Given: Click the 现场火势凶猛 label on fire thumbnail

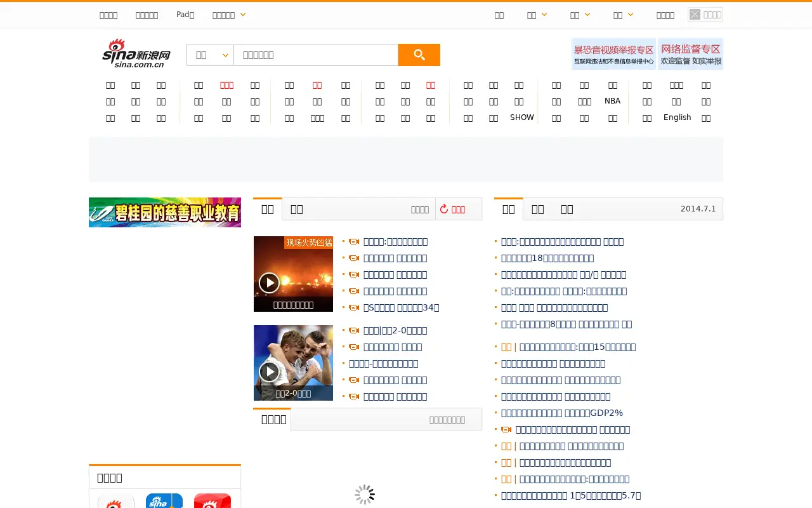Looking at the screenshot, I should [309, 243].
